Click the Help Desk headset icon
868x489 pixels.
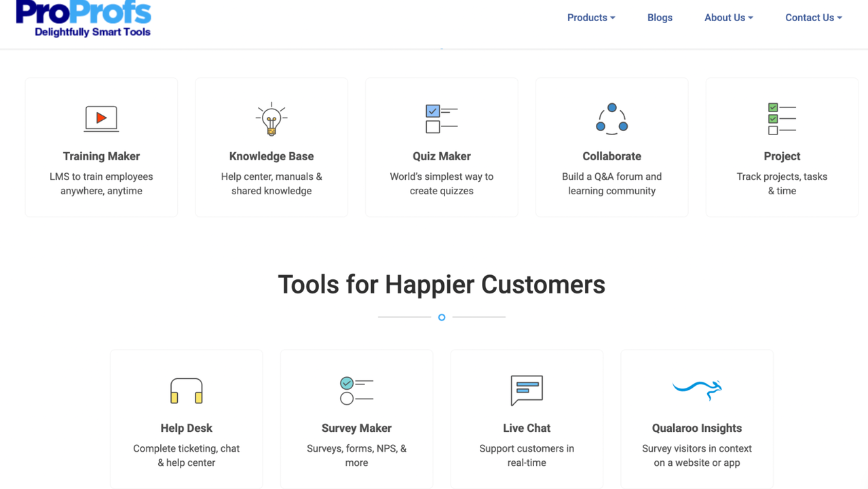tap(186, 391)
